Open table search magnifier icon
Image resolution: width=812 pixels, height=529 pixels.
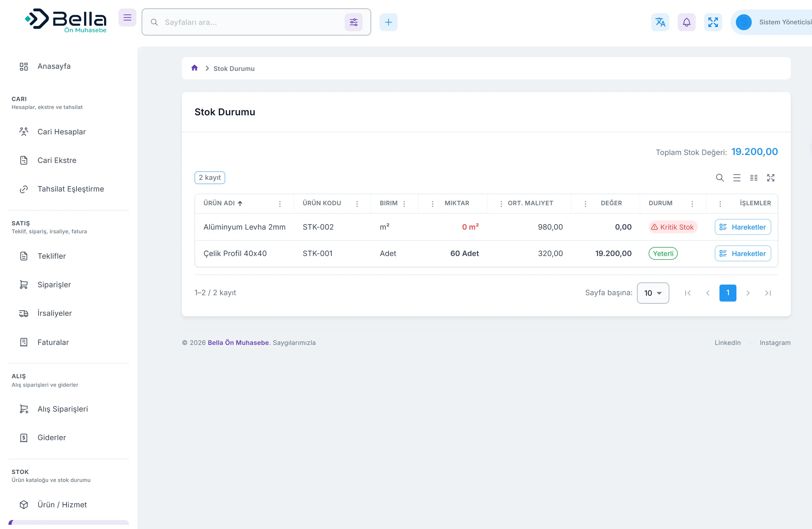(x=720, y=177)
